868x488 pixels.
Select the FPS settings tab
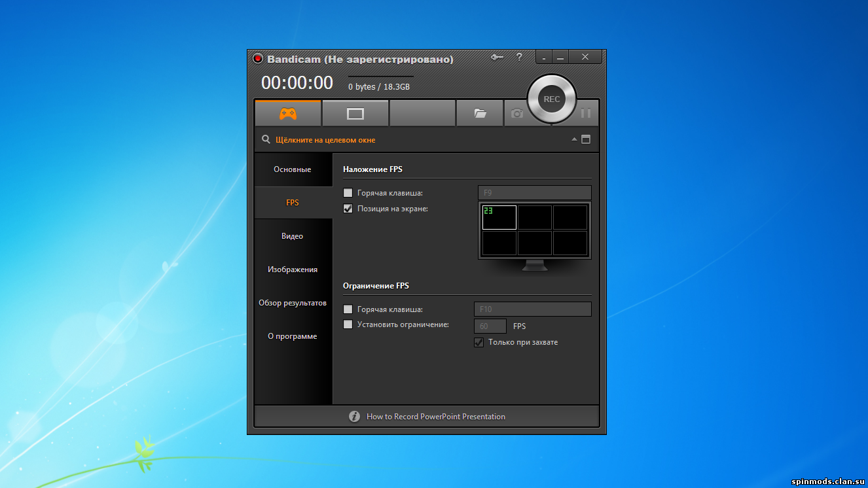pyautogui.click(x=293, y=203)
